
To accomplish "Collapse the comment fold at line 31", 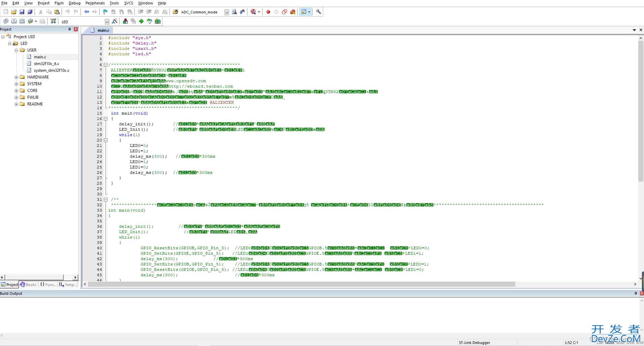I will click(x=105, y=199).
